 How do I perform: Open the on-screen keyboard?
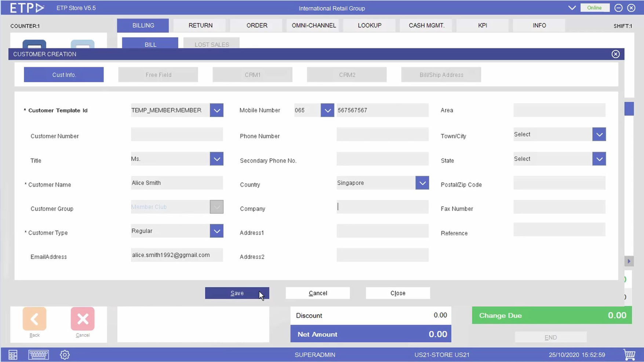point(38,354)
